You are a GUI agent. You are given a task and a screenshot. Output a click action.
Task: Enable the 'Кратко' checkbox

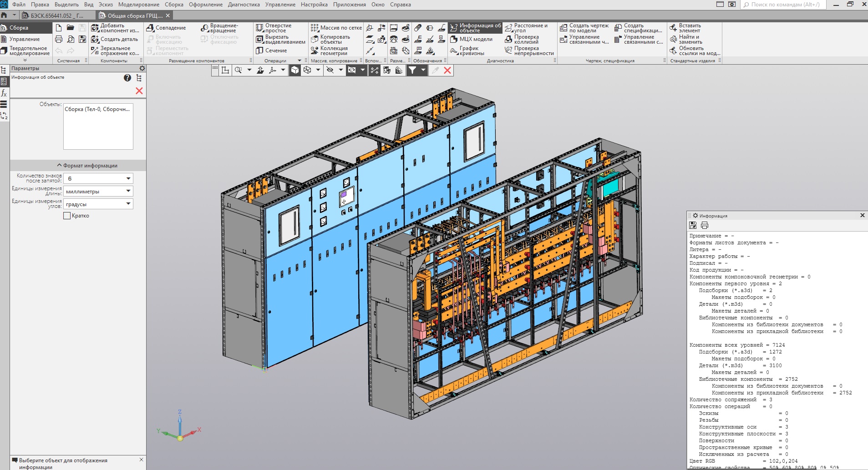coord(67,216)
